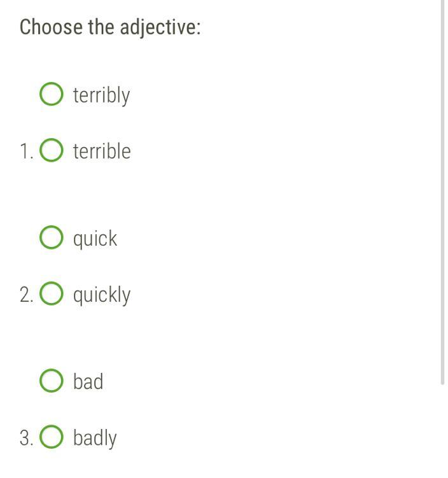The width and height of the screenshot is (448, 478).
Task: Tap the "quickly" answer text
Action: pyautogui.click(x=102, y=295)
